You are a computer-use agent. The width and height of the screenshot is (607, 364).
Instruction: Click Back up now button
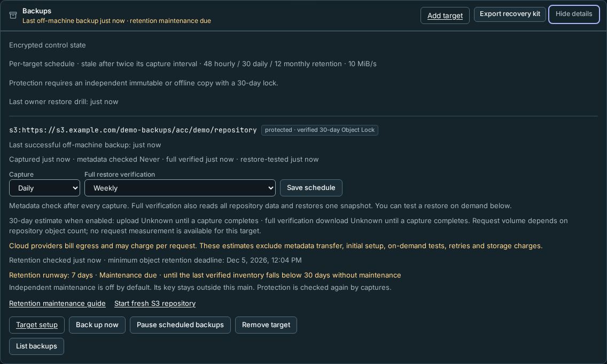click(97, 325)
